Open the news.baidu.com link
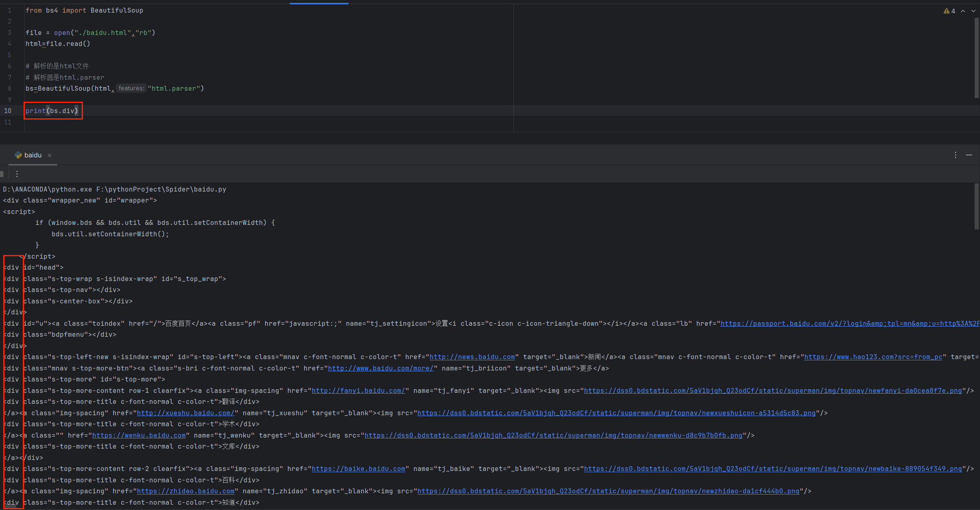This screenshot has width=980, height=510. click(x=472, y=357)
